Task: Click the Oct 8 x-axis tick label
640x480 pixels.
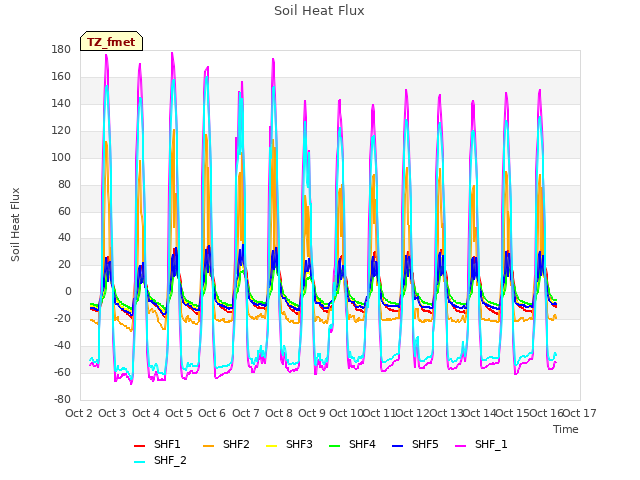Action: pos(279,413)
